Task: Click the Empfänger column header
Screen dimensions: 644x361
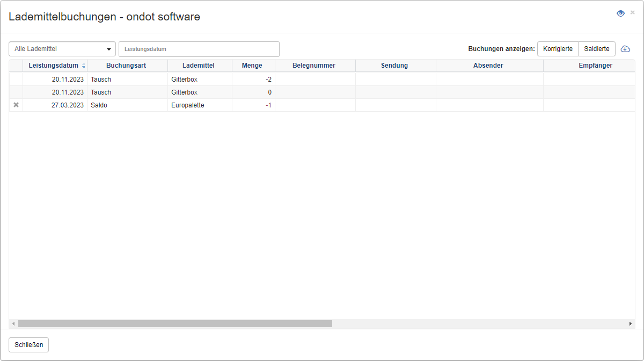Action: point(595,66)
